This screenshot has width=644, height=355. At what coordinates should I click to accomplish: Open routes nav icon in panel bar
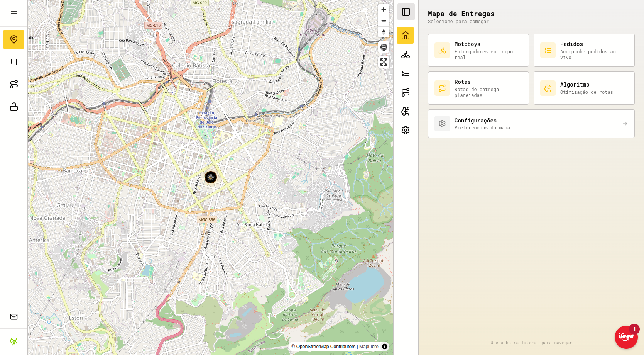[x=406, y=92]
